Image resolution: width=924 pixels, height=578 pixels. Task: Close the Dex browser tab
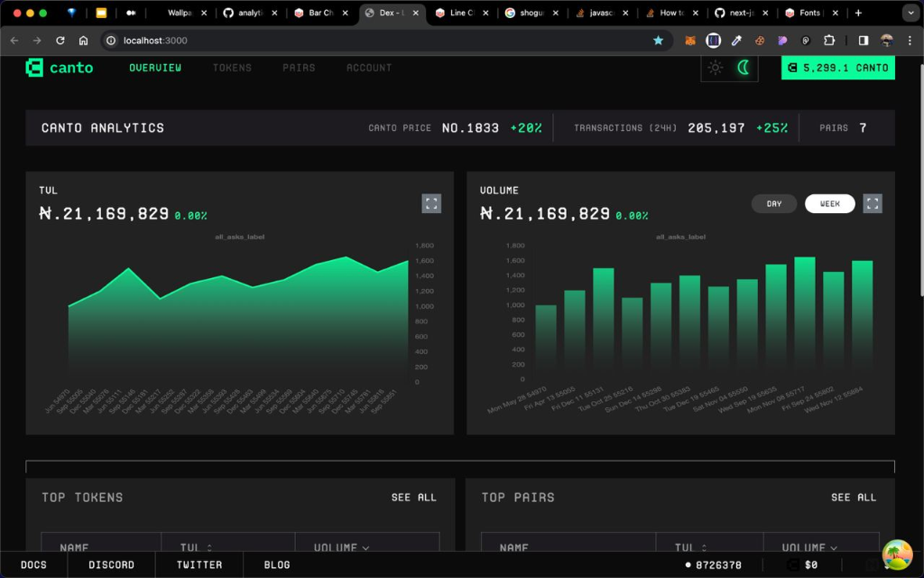(415, 13)
